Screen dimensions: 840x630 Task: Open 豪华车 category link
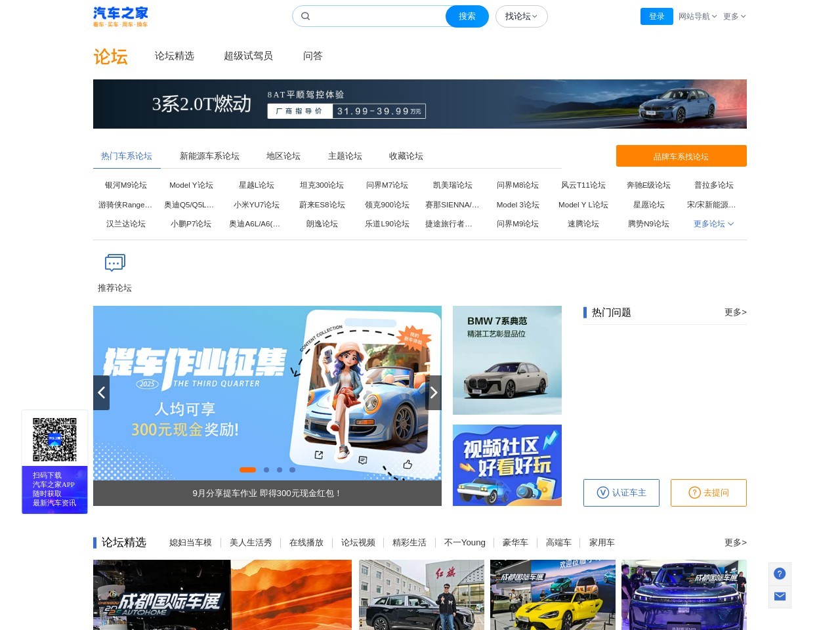[x=515, y=543]
